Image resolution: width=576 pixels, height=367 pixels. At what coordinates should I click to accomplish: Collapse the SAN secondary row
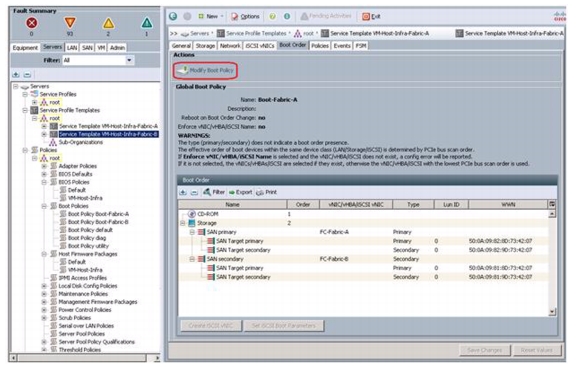tap(192, 259)
